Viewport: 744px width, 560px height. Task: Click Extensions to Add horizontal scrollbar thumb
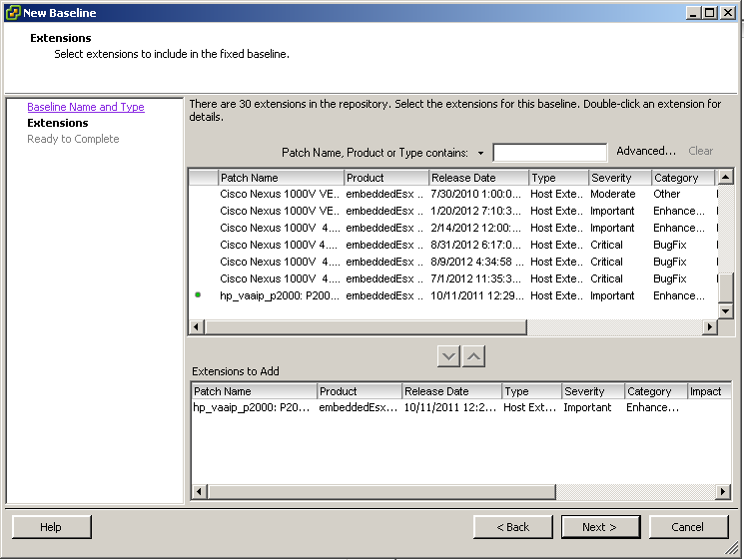click(x=381, y=492)
